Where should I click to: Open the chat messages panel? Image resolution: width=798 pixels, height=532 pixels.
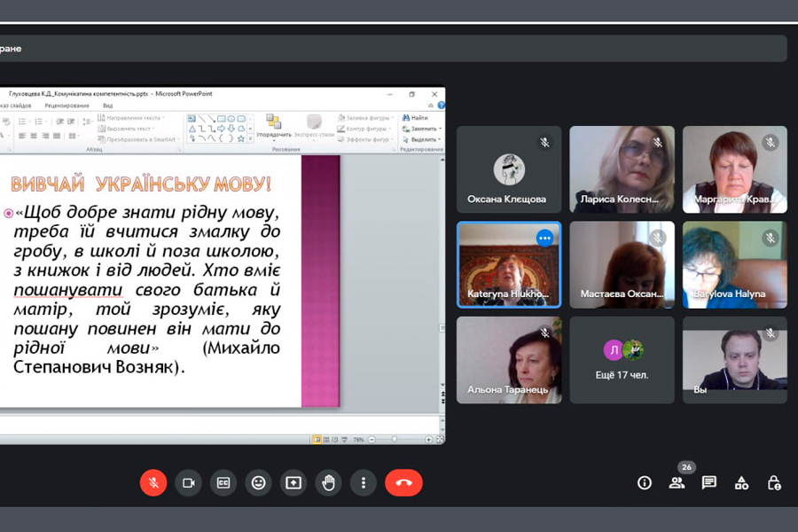point(709,482)
